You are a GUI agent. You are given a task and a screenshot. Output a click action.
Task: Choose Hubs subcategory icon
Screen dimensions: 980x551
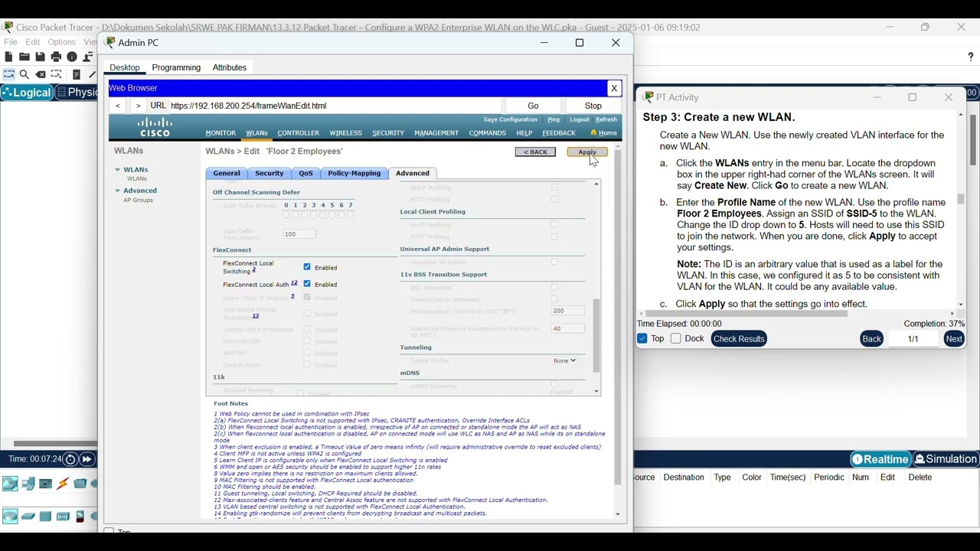(x=46, y=517)
